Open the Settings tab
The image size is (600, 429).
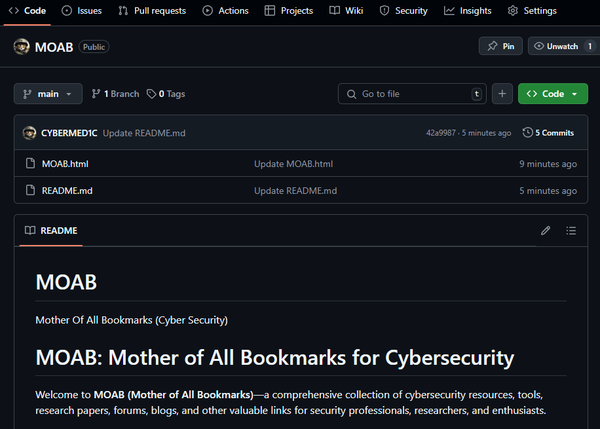pos(531,11)
